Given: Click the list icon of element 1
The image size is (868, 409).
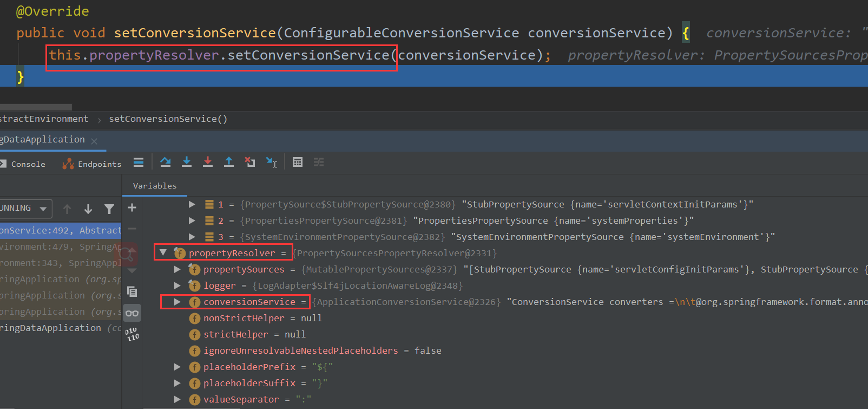Looking at the screenshot, I should [209, 204].
